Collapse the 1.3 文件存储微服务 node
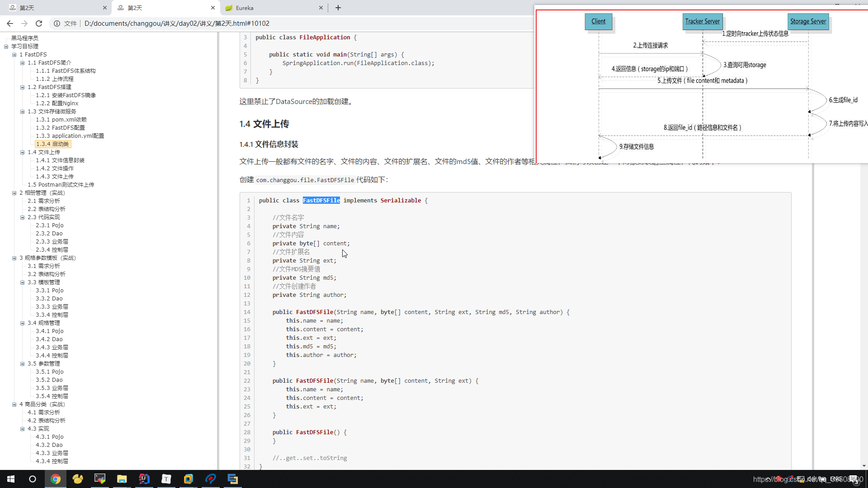Viewport: 868px width, 488px height. tap(23, 112)
